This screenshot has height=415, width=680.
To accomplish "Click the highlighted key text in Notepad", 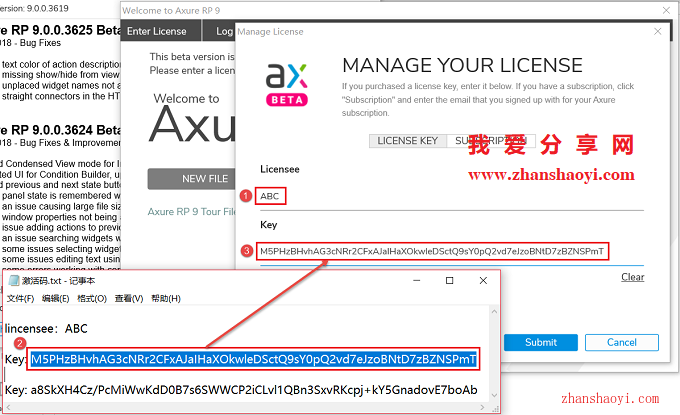I will 254,359.
